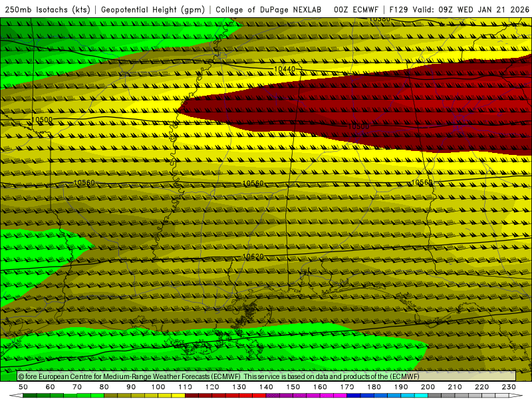532x399 pixels.
Task: Click the 120 value on the color scale
Action: pos(212,387)
